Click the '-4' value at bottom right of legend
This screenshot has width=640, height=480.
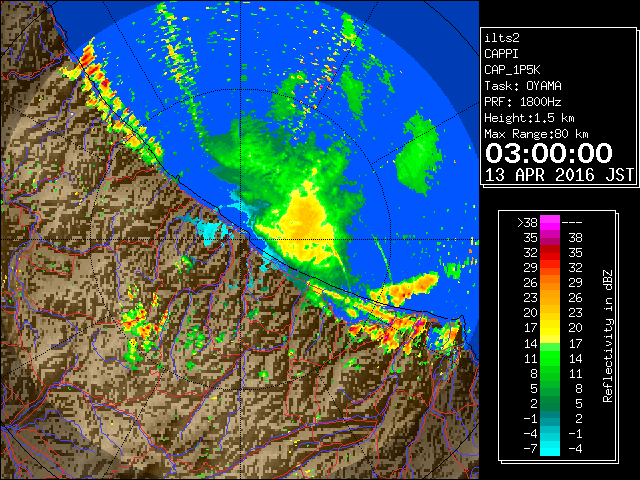(575, 449)
